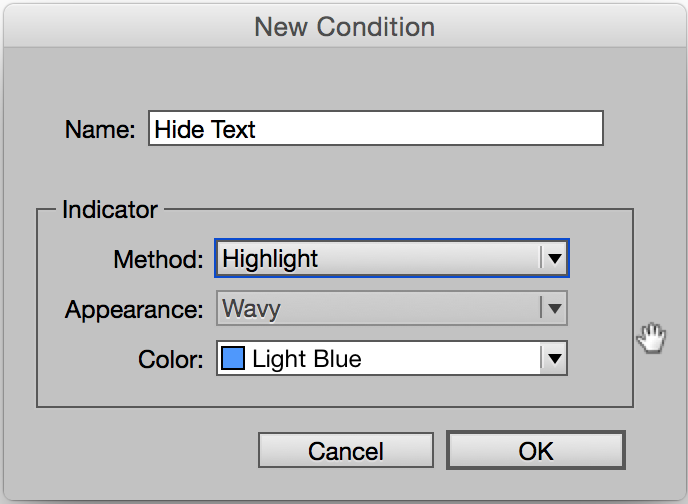Click the 'Appearance:' label
The height and width of the screenshot is (504, 688).
134,310
